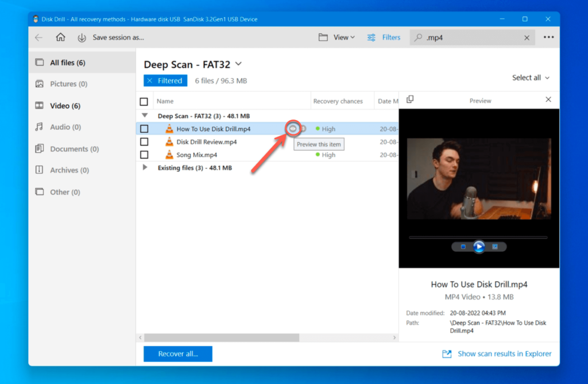The height and width of the screenshot is (384, 588).
Task: Click the eye icon to preview How To Use Disk Drill.mp4
Action: pos(293,128)
